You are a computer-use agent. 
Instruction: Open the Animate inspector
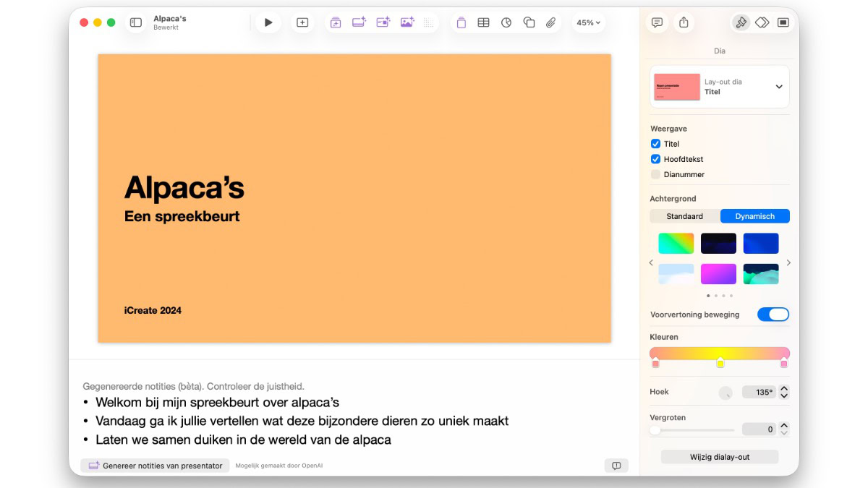[762, 22]
